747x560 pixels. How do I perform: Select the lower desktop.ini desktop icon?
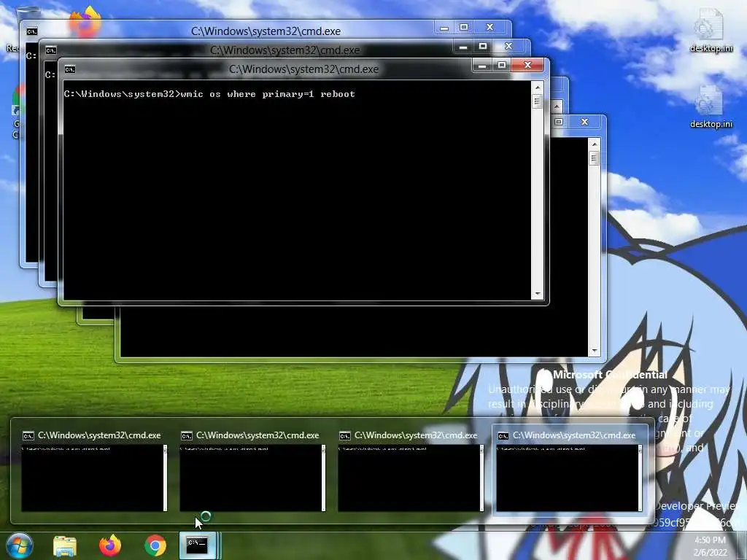711,107
